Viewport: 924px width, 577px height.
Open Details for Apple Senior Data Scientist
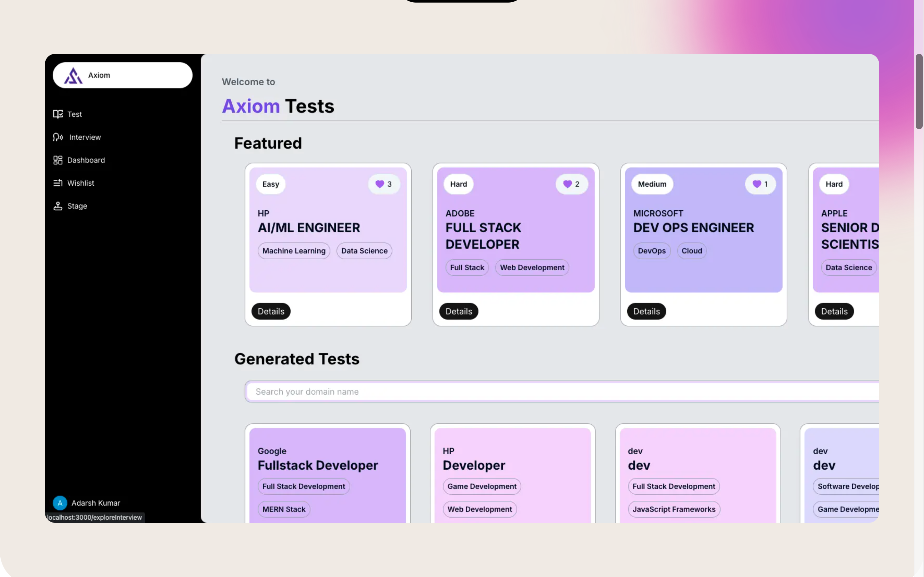tap(834, 311)
